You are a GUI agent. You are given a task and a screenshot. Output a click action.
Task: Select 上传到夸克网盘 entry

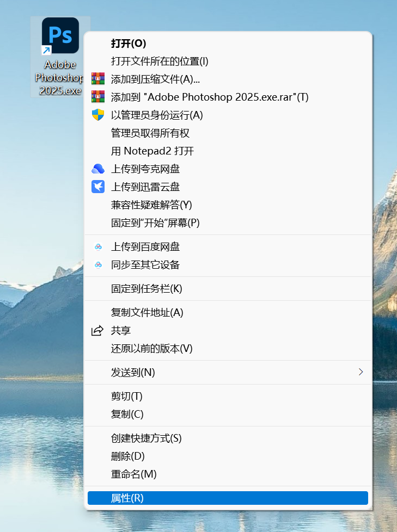228,169
